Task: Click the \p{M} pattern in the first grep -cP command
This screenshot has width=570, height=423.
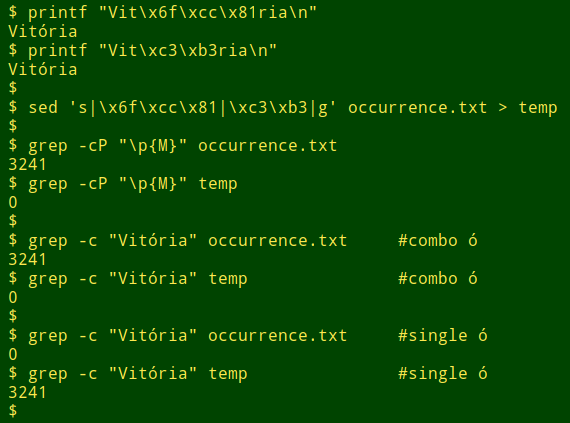Action: coord(153,146)
